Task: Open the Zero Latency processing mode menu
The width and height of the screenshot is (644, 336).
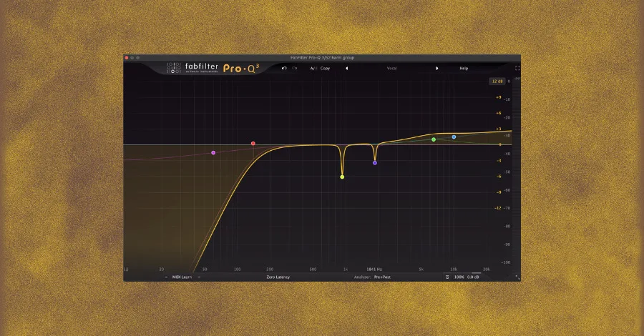Action: coord(278,277)
